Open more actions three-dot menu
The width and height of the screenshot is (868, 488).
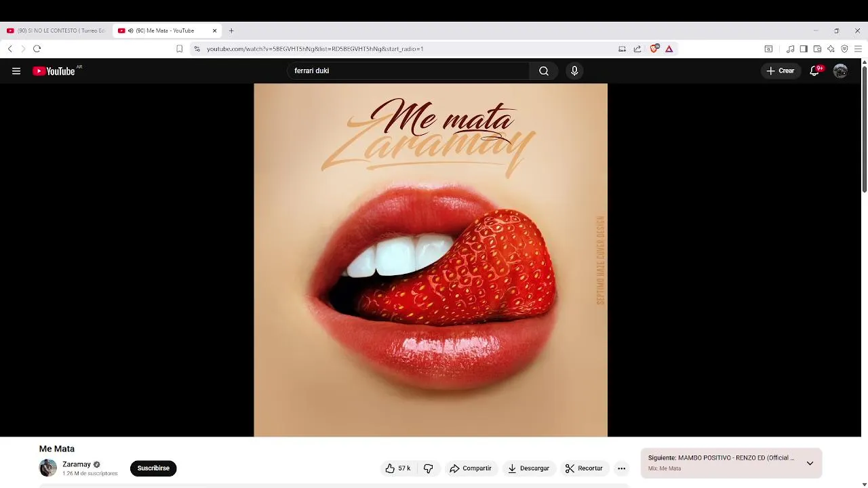[x=621, y=468]
